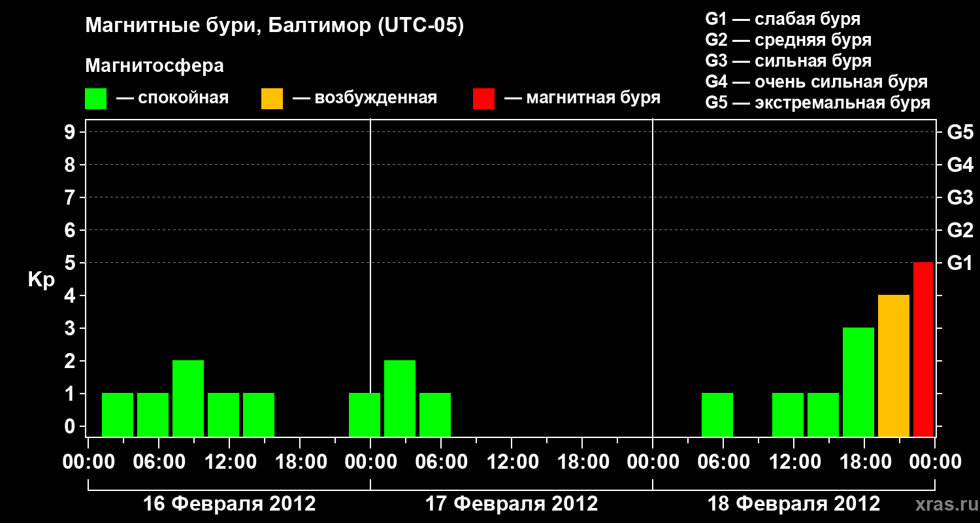
Task: Click the '4' value on Kp axis
Action: point(71,295)
